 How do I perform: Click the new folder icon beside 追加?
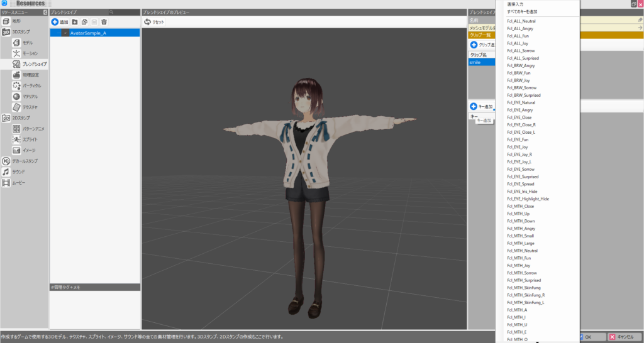click(75, 22)
